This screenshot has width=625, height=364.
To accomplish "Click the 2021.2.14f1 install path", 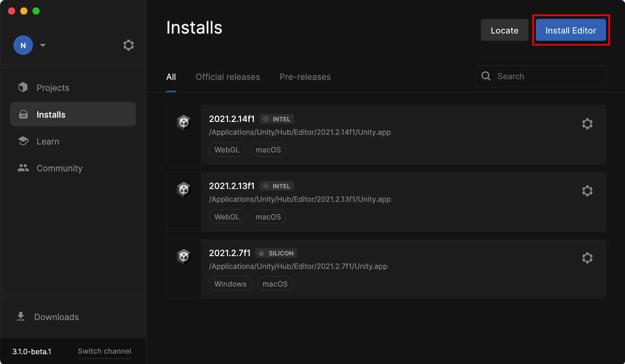I will (x=300, y=132).
